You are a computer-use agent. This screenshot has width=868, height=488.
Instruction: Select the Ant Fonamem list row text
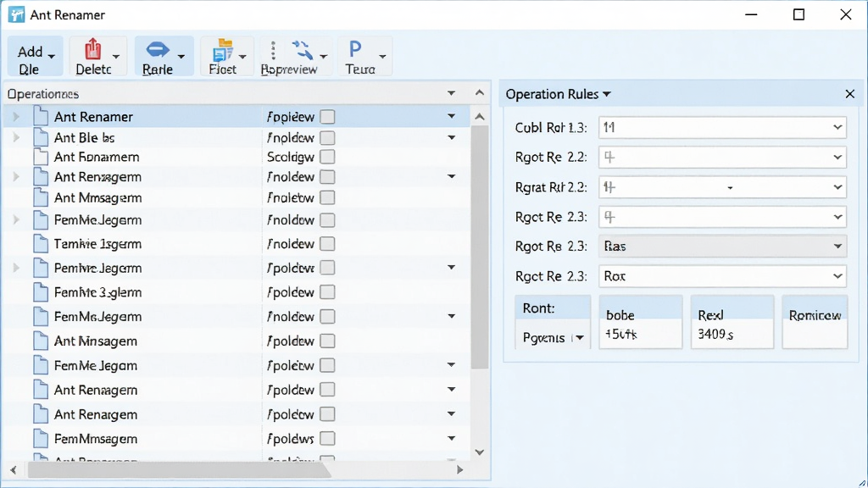pyautogui.click(x=97, y=157)
